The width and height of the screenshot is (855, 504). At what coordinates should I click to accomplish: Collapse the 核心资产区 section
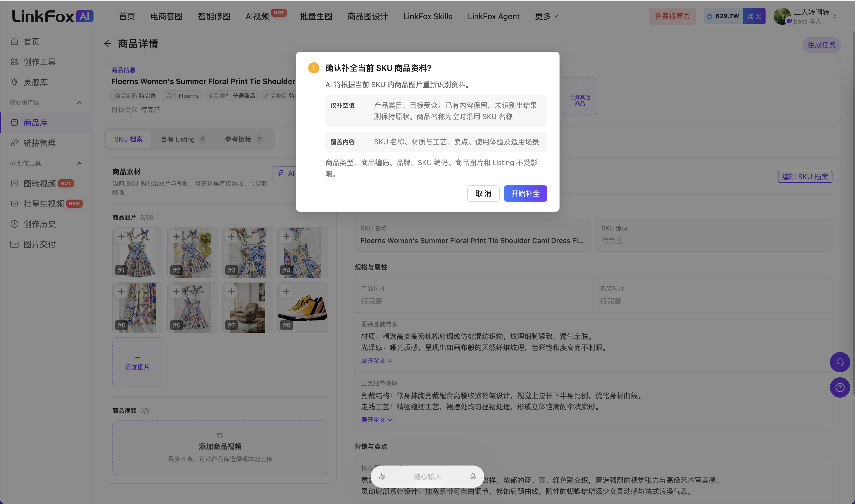click(79, 103)
